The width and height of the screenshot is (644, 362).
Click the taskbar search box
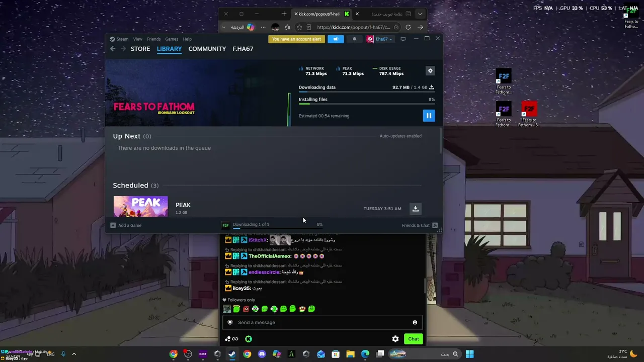coord(425,354)
